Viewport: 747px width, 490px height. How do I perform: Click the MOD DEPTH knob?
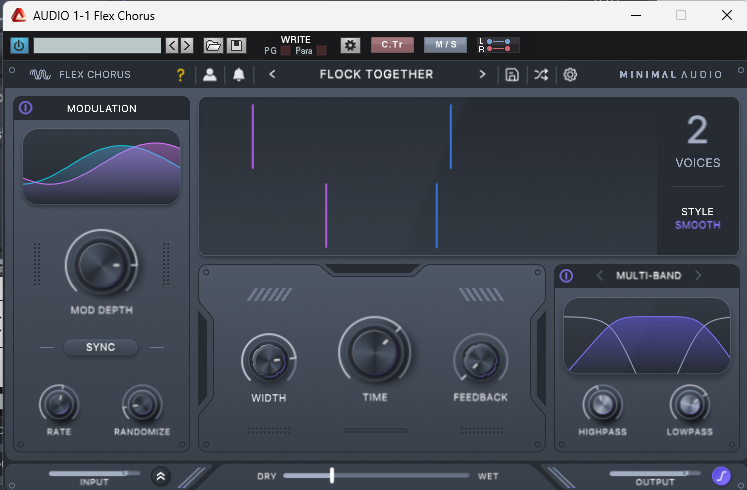tap(101, 264)
